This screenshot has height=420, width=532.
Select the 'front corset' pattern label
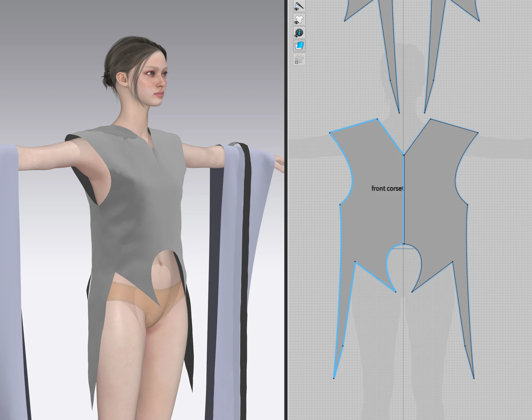pyautogui.click(x=388, y=188)
